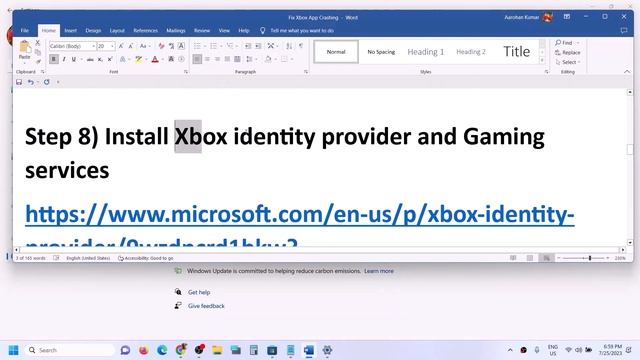The width and height of the screenshot is (640, 360).
Task: Increase paragraph indent
Action: pyautogui.click(x=258, y=46)
